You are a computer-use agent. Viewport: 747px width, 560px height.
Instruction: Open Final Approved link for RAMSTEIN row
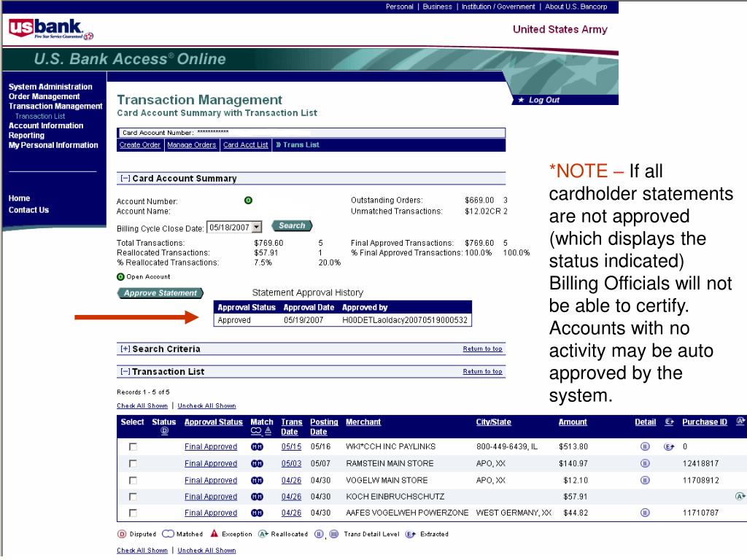pyautogui.click(x=211, y=463)
